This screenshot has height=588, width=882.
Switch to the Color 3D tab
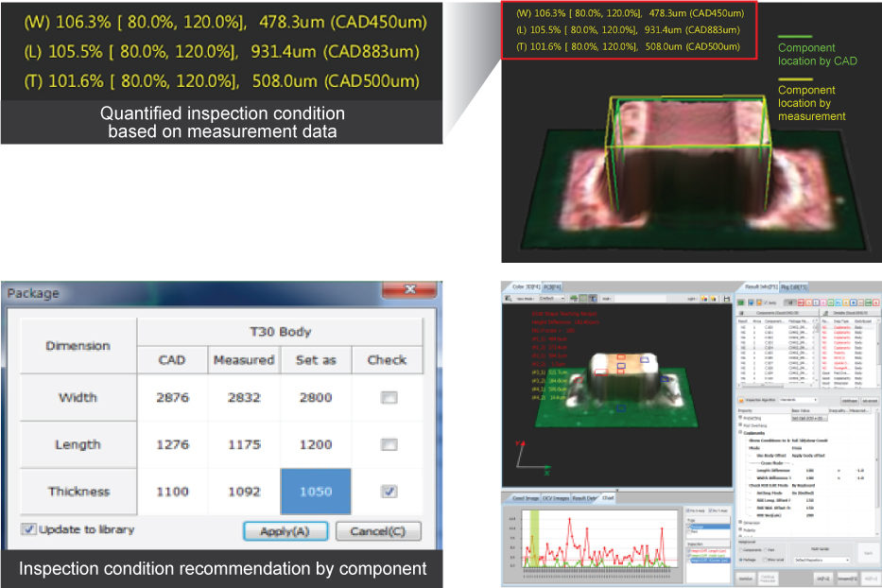coord(521,285)
